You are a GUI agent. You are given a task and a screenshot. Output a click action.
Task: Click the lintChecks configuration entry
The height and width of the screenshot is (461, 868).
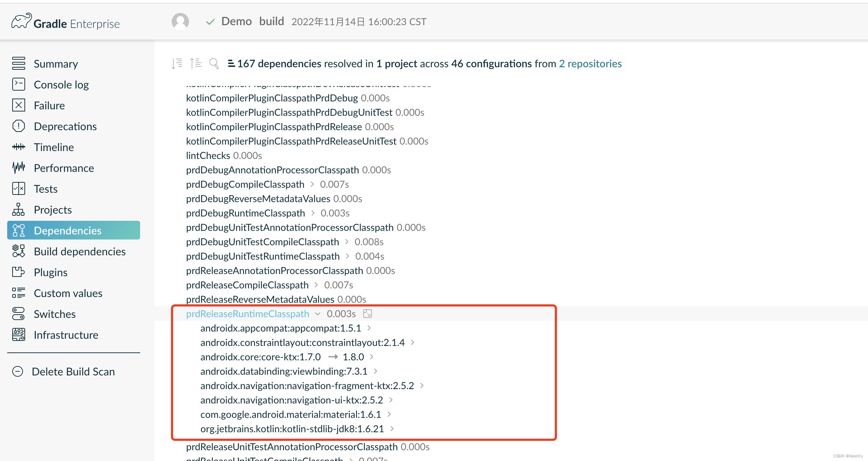(208, 155)
